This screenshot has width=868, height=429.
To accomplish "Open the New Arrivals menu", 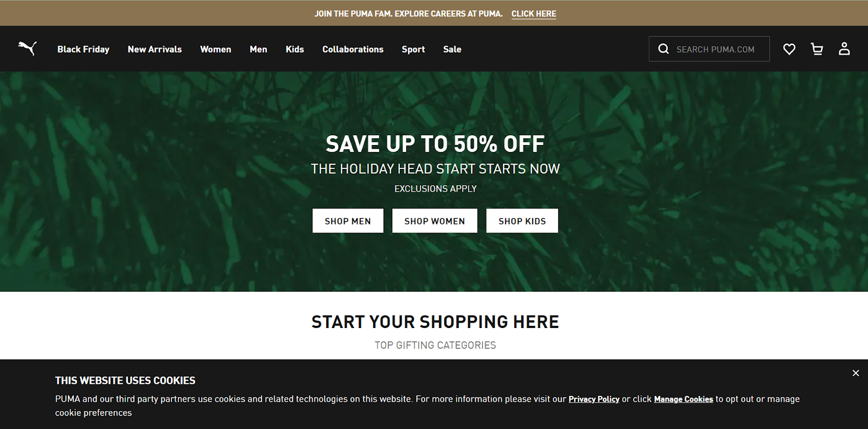I will tap(155, 49).
